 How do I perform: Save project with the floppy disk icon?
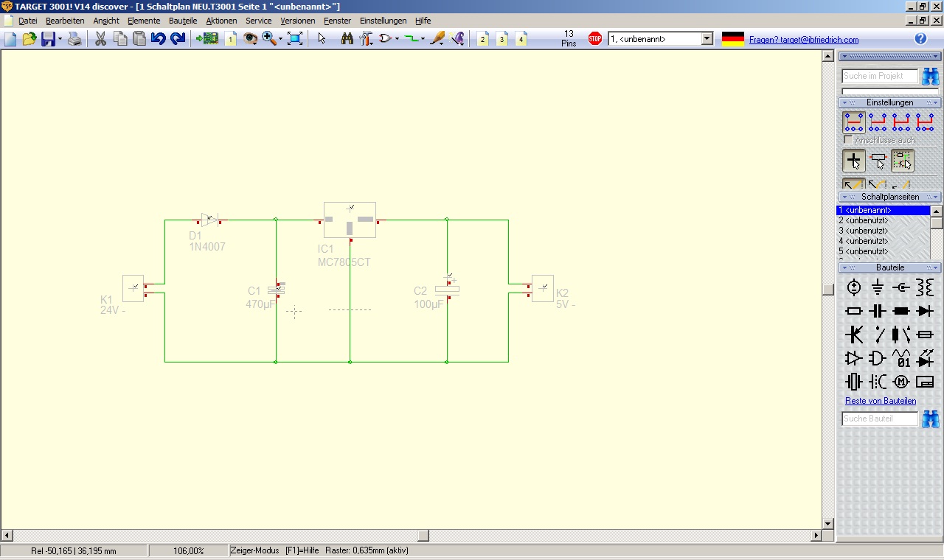click(49, 39)
